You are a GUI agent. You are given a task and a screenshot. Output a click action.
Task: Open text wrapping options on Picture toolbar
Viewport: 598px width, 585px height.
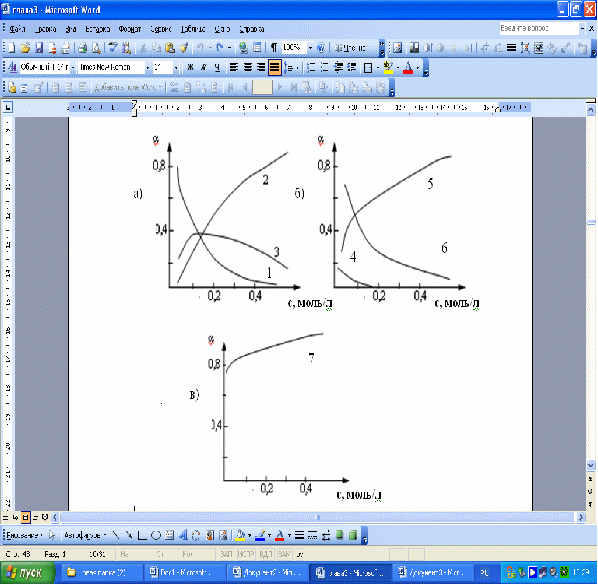tap(539, 48)
